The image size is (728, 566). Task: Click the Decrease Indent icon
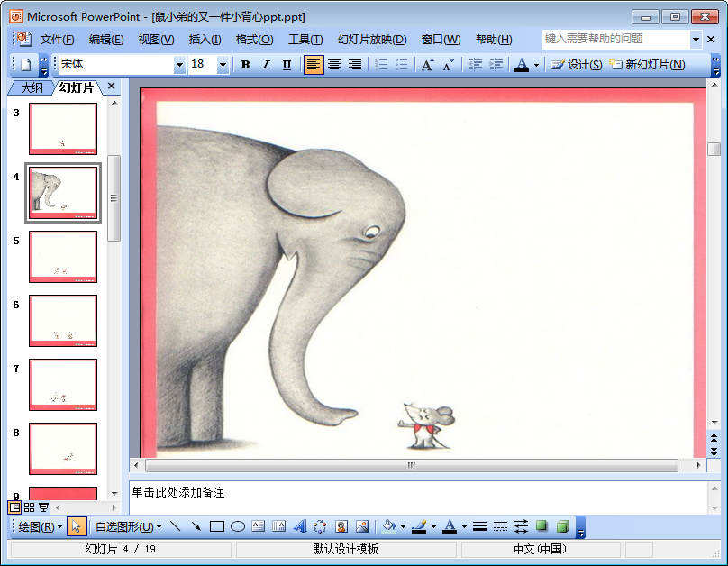[475, 65]
